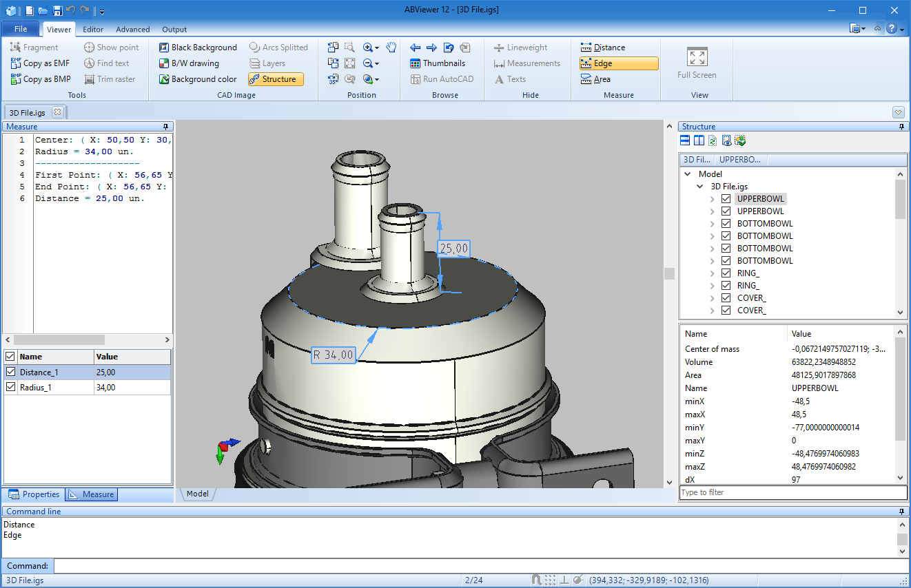Toggle Black Background for the drawing

click(198, 48)
